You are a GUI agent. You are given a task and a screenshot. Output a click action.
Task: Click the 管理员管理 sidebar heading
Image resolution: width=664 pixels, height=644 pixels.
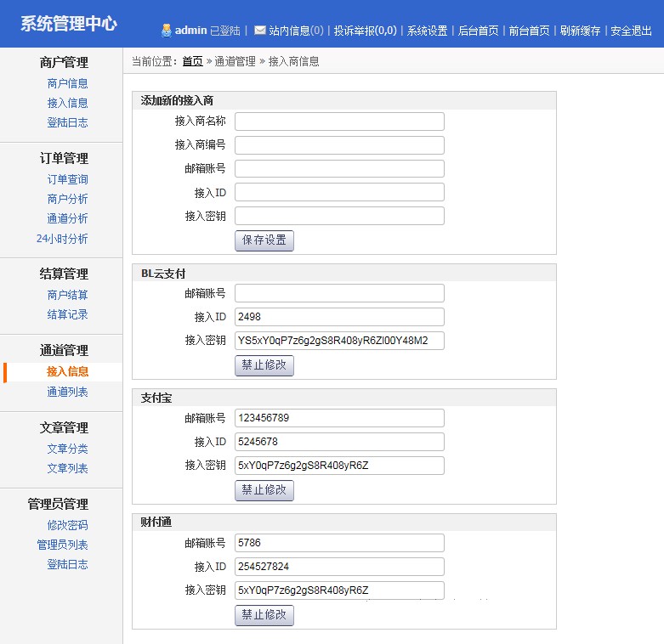pos(58,504)
